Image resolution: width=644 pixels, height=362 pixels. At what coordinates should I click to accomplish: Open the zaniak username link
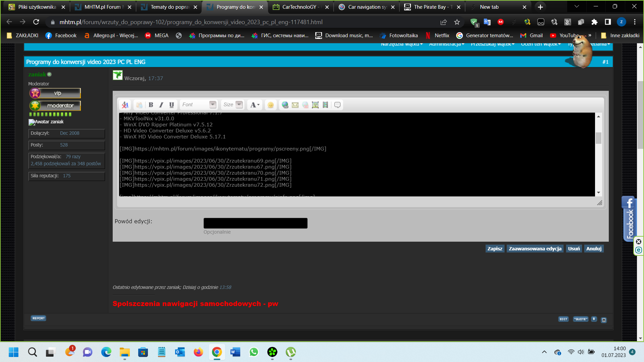click(x=37, y=74)
